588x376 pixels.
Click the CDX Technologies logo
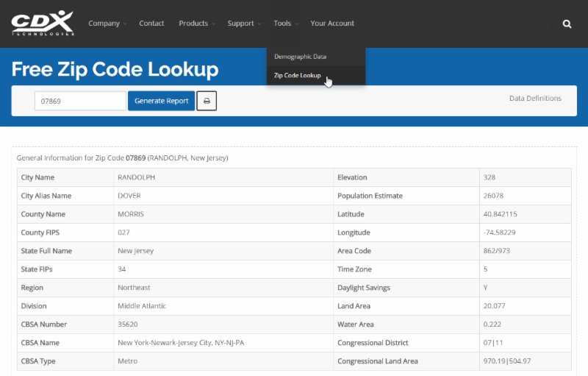[x=43, y=23]
